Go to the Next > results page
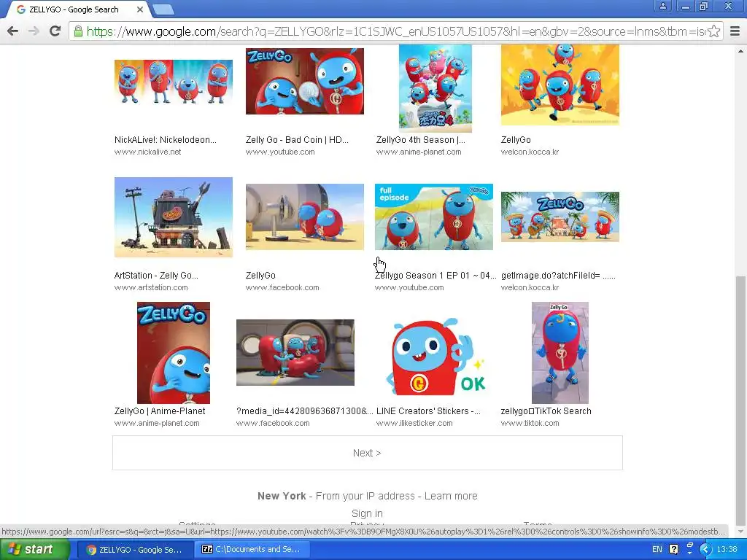 tap(368, 453)
